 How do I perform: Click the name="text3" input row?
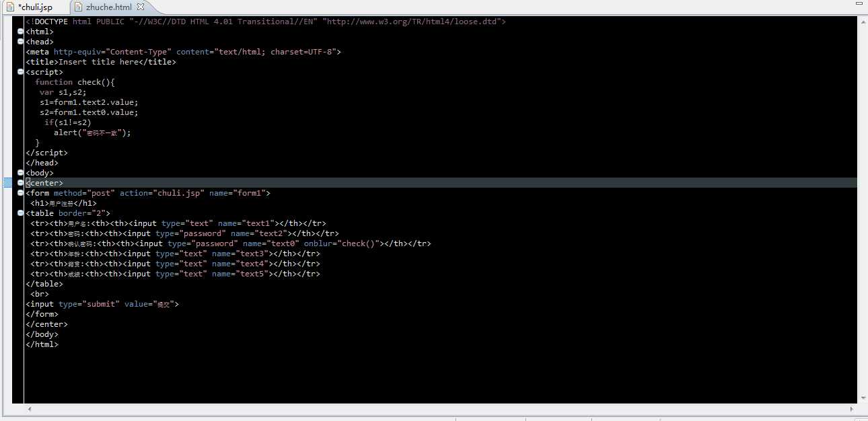tap(175, 254)
